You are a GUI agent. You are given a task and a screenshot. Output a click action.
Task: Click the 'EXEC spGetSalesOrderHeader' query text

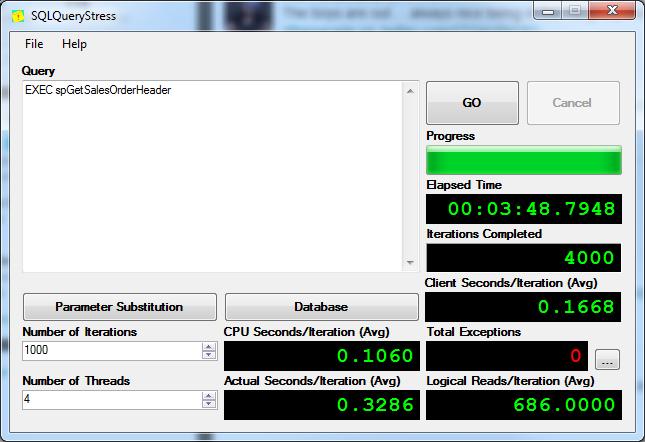[98, 90]
